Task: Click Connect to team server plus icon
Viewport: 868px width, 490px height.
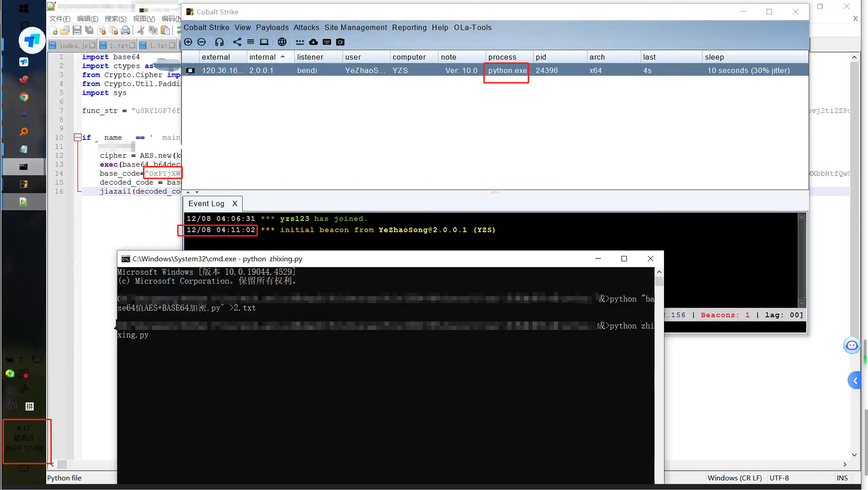Action: click(x=188, y=42)
